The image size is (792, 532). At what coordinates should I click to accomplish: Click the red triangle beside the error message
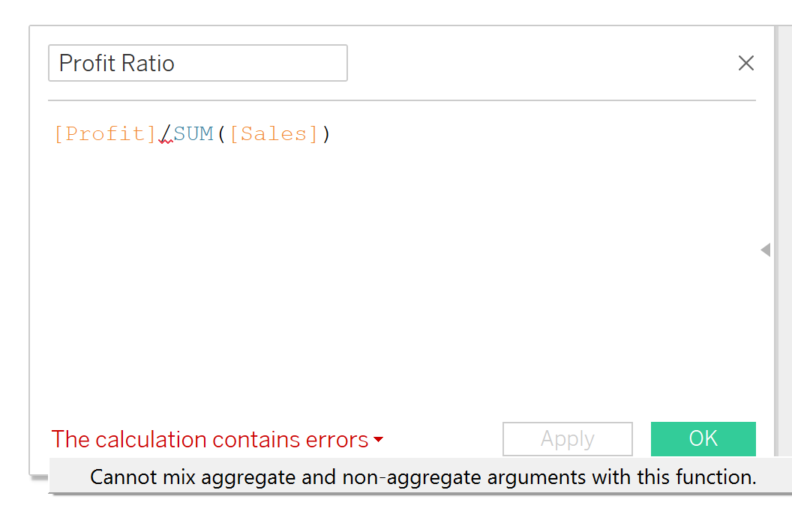pos(379,441)
